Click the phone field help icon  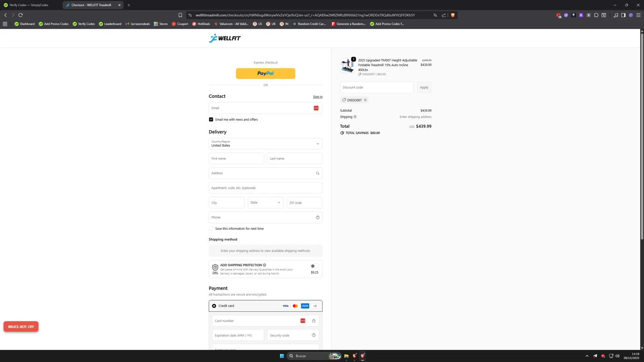[x=318, y=217]
